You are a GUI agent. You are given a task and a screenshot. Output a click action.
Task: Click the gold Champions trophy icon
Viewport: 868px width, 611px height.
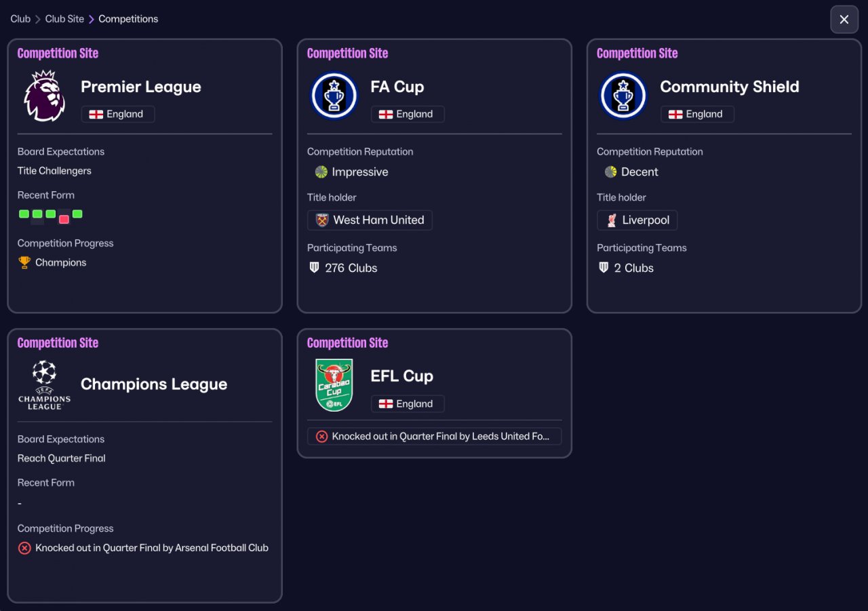coord(25,262)
